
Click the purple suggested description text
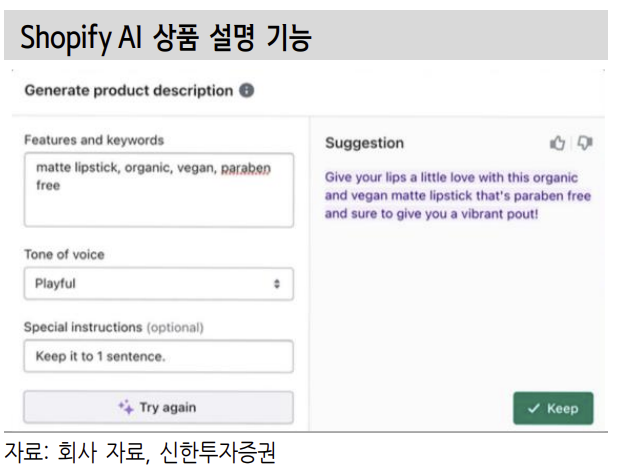(458, 196)
